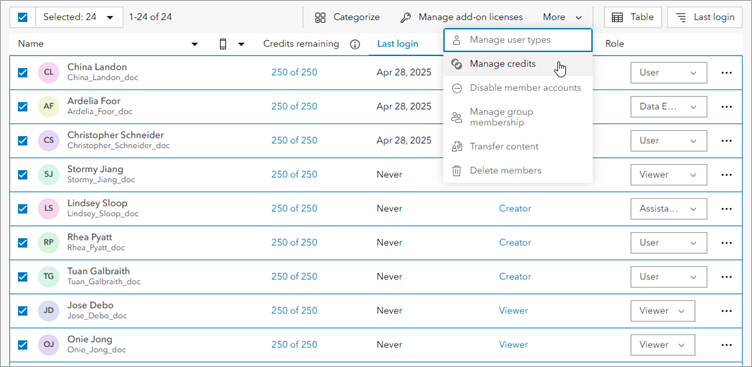Viewport: 752px width, 367px height.
Task: Click the AF avatar of Ardelia Foor
Action: click(48, 107)
